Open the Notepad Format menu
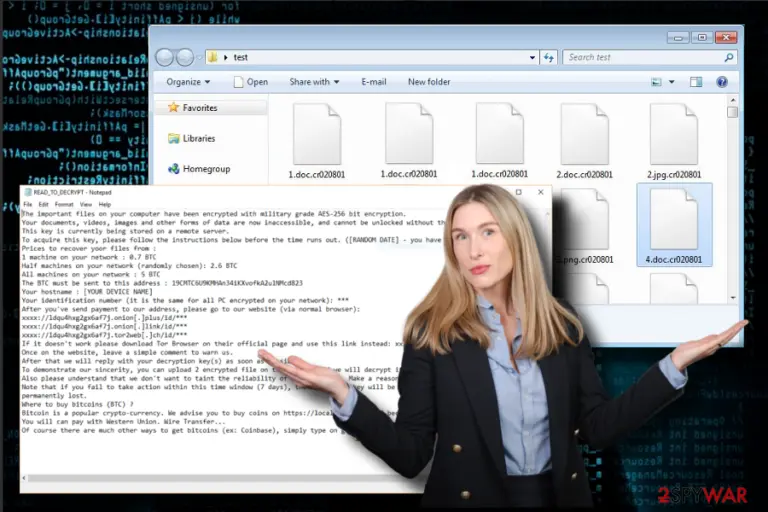The height and width of the screenshot is (512, 768). point(64,204)
